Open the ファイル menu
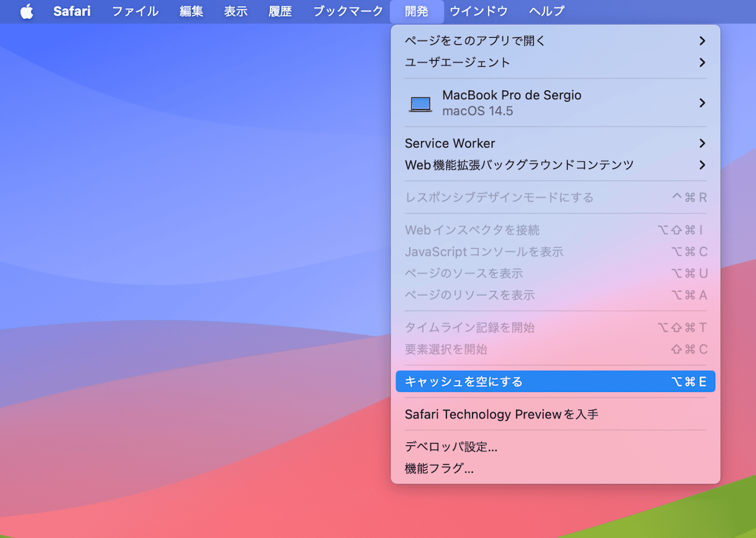The height and width of the screenshot is (538, 756). [x=135, y=11]
